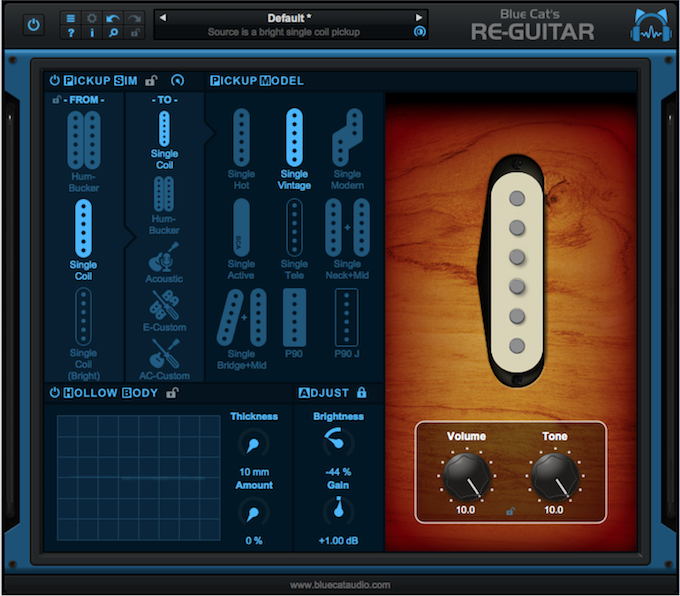Choose the Single Modern pickup model
The width and height of the screenshot is (680, 596).
(x=347, y=149)
